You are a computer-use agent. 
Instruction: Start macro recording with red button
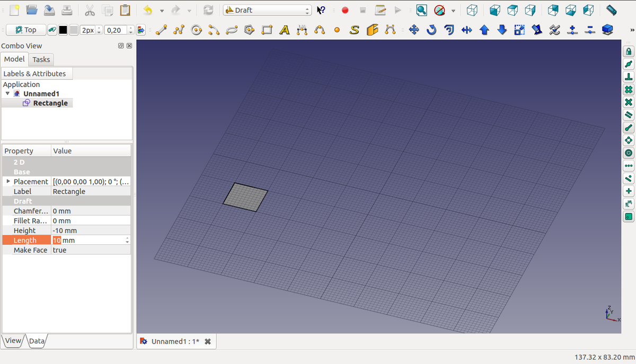point(345,10)
